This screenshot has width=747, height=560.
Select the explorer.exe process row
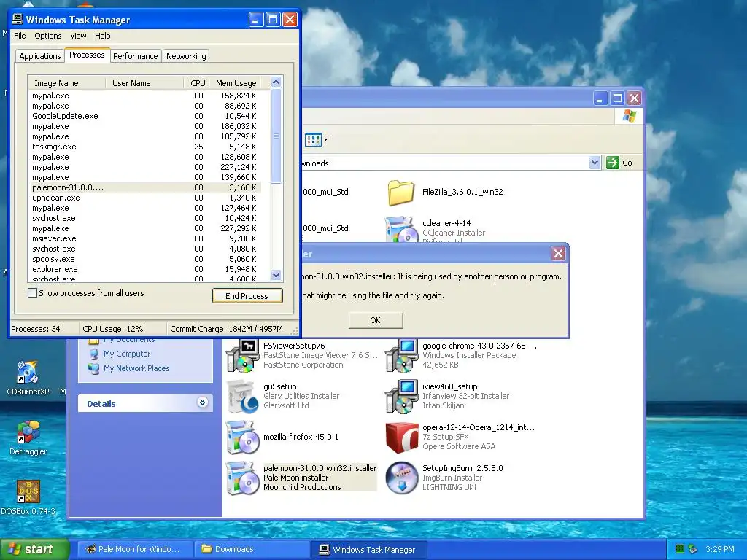[145, 269]
